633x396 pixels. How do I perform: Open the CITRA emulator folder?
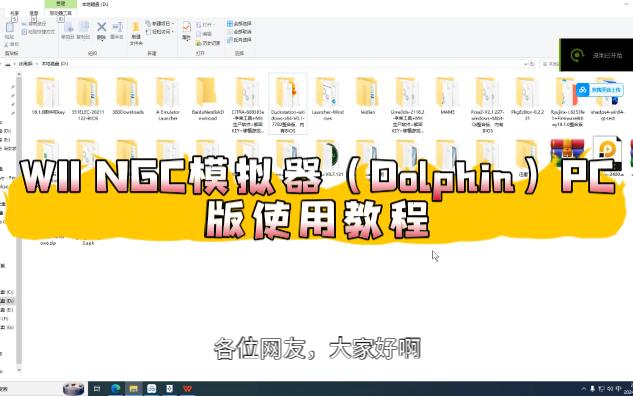click(x=247, y=105)
